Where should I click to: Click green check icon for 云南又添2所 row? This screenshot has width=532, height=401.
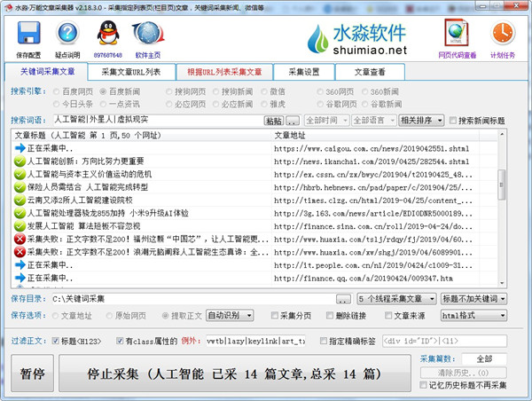pyautogui.click(x=20, y=200)
